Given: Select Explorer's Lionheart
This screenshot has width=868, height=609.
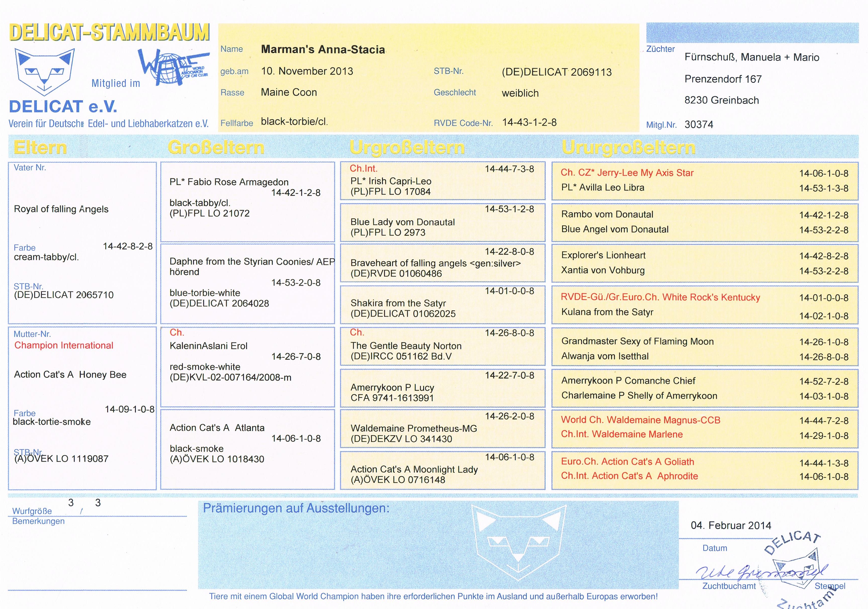Looking at the screenshot, I should [603, 255].
